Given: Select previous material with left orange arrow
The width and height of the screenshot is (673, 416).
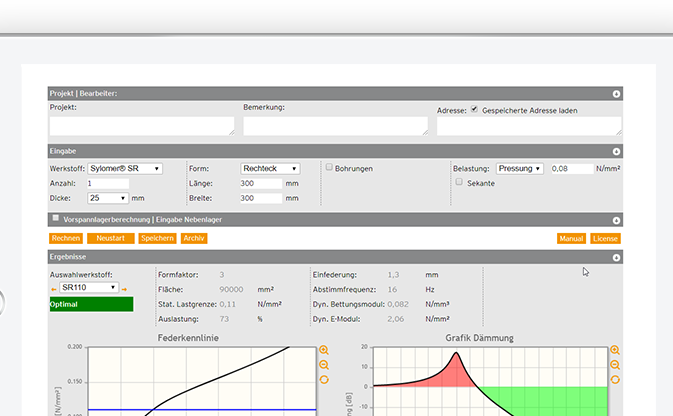Looking at the screenshot, I should point(54,289).
